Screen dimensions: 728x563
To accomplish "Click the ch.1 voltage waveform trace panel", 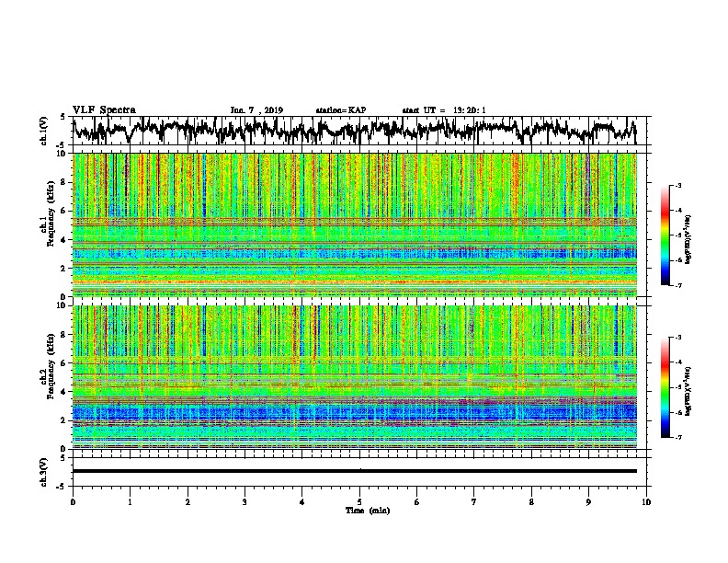I will coord(361,131).
